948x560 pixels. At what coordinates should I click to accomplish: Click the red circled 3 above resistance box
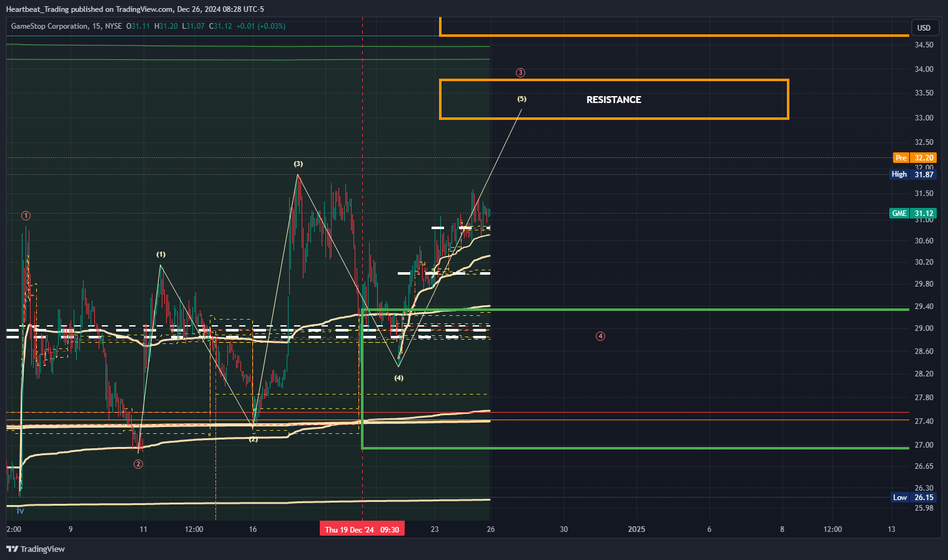tap(521, 72)
